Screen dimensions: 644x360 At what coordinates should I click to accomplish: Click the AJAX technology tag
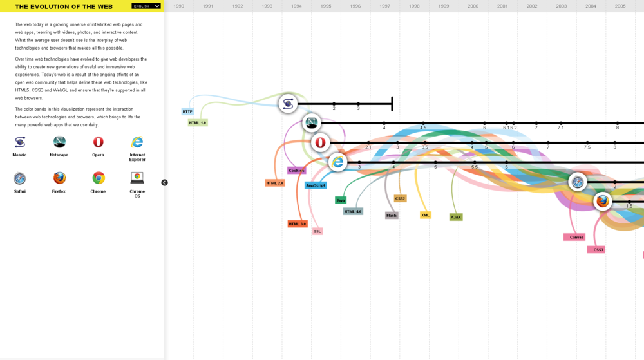456,217
